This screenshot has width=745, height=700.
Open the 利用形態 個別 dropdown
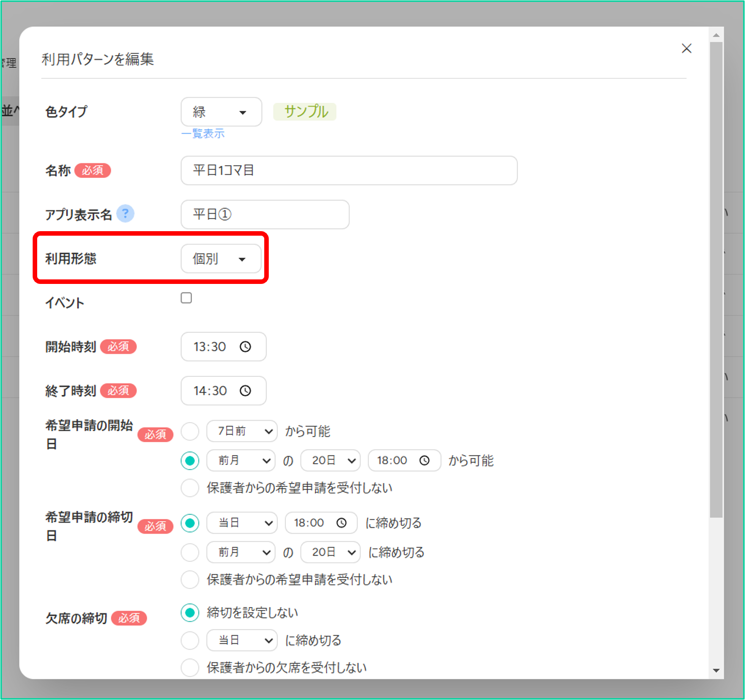pyautogui.click(x=221, y=259)
